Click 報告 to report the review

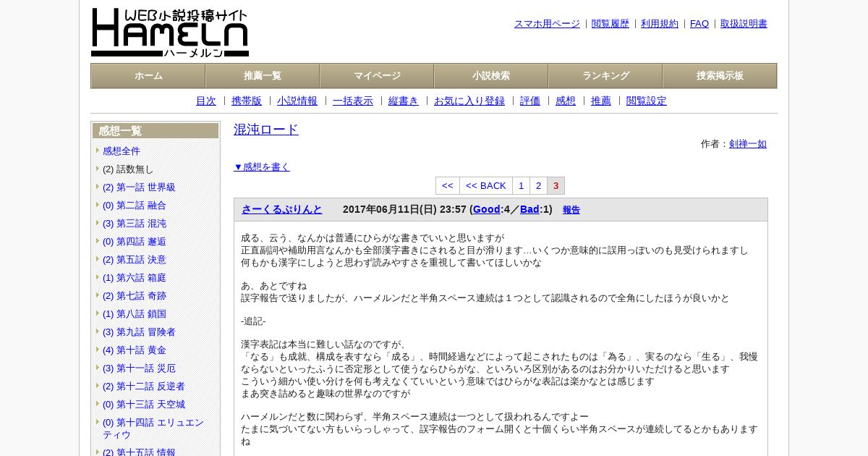point(571,210)
